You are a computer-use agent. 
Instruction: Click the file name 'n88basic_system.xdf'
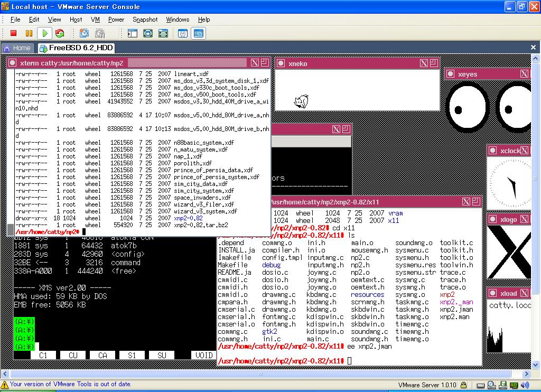click(x=204, y=143)
